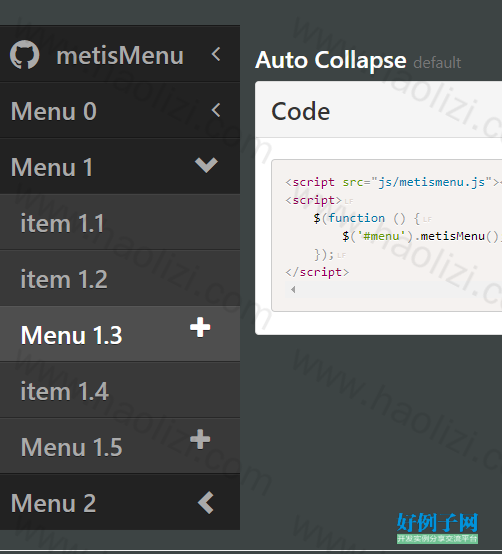Open the metisMenu header link
502x554 pixels.
[x=120, y=56]
